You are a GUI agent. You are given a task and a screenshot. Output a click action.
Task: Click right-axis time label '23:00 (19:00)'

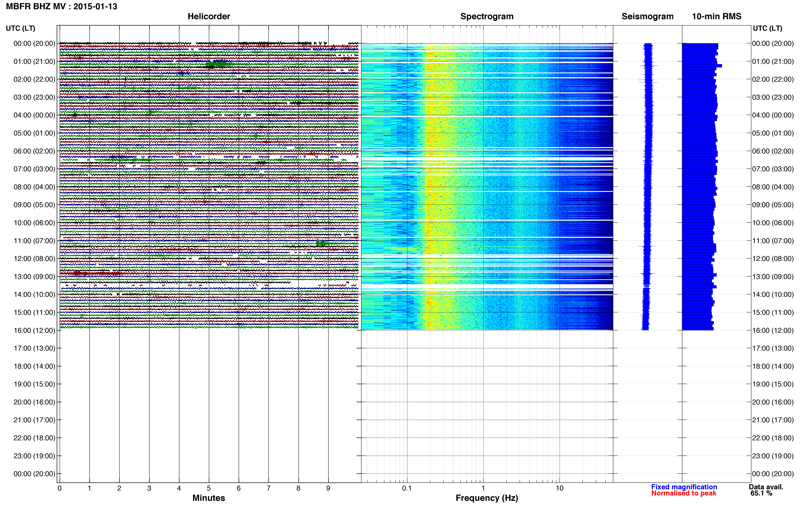point(773,456)
